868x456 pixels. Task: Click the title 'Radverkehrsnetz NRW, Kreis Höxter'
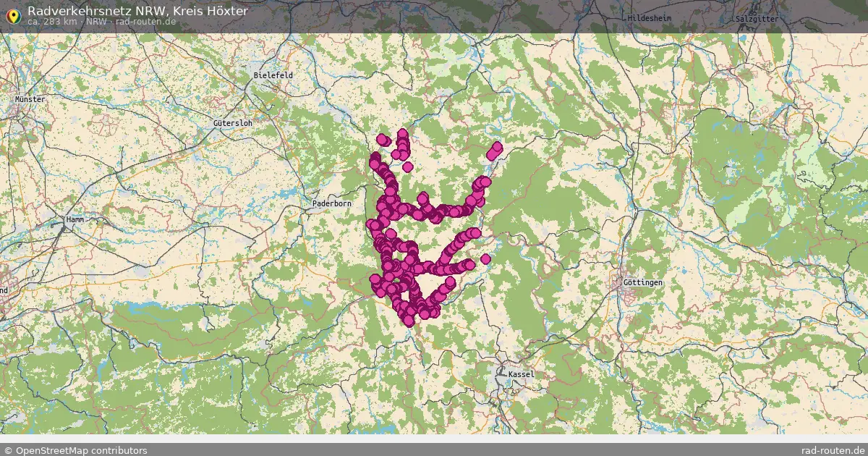(x=137, y=11)
